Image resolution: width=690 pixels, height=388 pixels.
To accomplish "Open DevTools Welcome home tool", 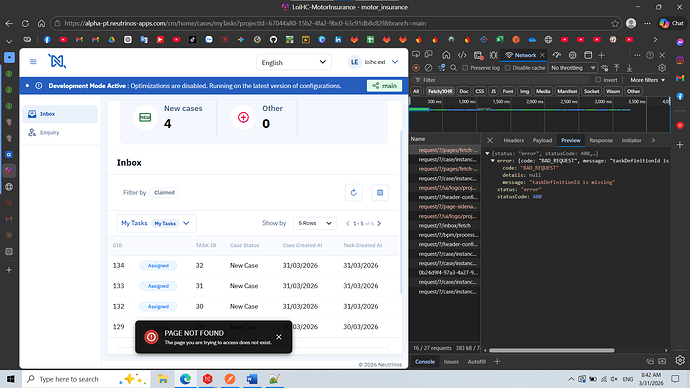I will point(446,55).
